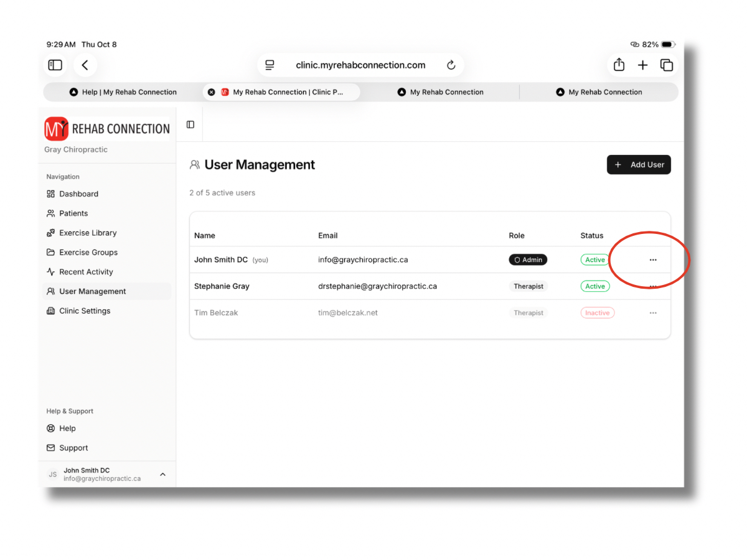747x560 pixels.
Task: Click the clinic.myrehabconnection.com address field
Action: (360, 65)
